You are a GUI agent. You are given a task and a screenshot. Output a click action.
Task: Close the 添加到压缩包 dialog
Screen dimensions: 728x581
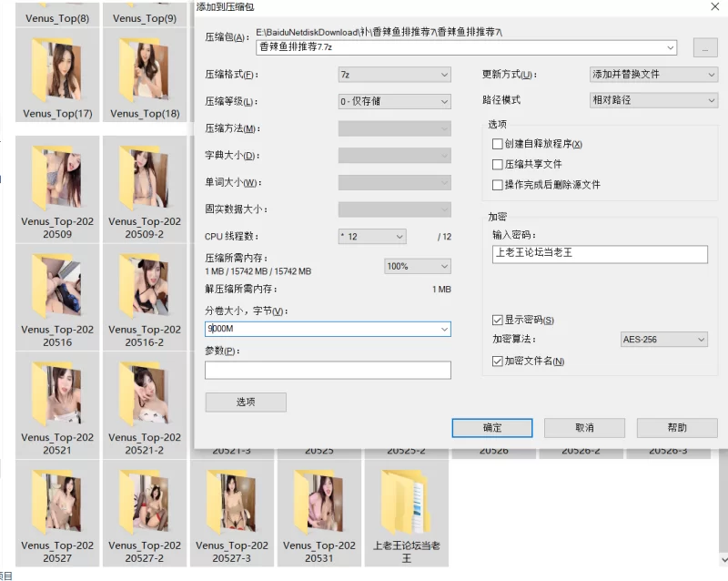(715, 6)
